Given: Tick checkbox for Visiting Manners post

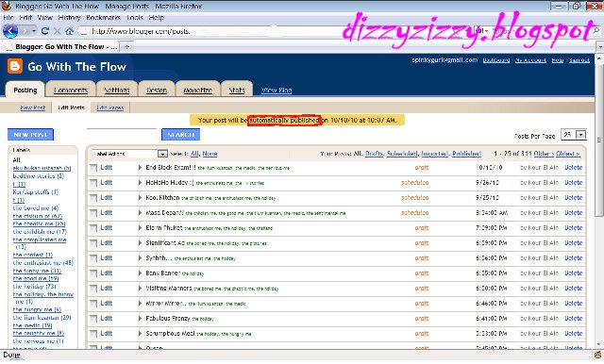Looking at the screenshot, I should click(93, 289).
